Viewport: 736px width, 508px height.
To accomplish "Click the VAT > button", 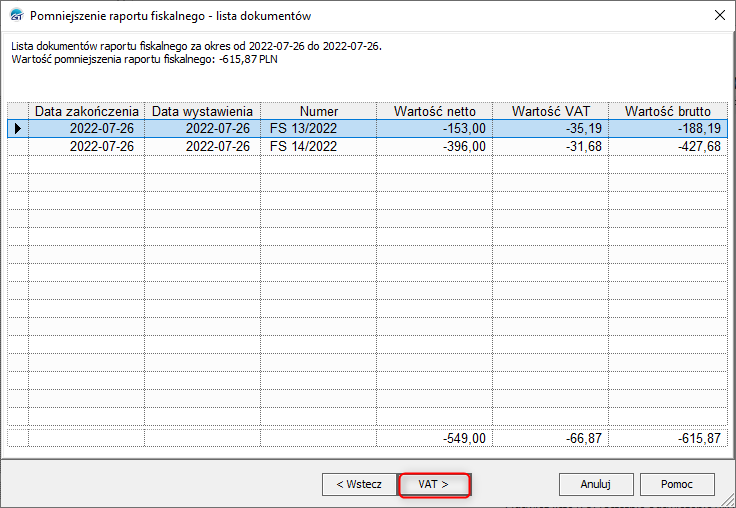I will click(434, 484).
